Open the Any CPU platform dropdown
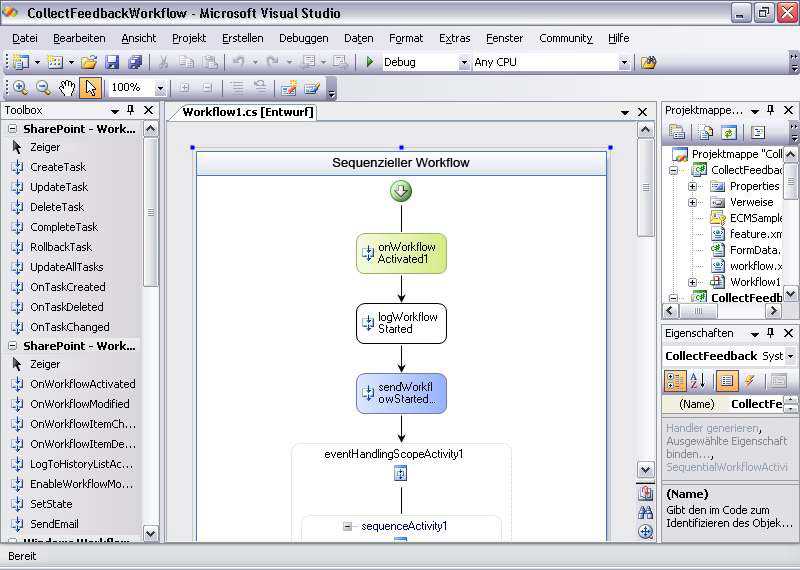This screenshot has width=800, height=570. pyautogui.click(x=624, y=62)
